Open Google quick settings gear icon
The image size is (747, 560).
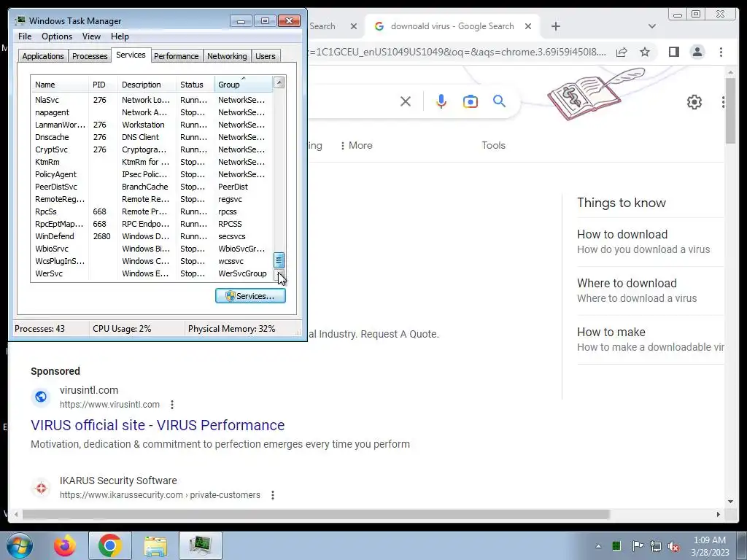(694, 102)
